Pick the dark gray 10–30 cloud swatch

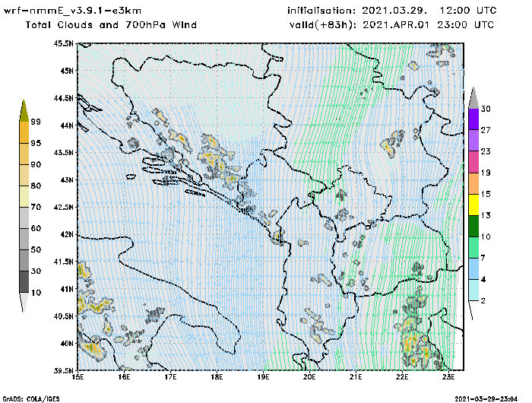[24, 282]
